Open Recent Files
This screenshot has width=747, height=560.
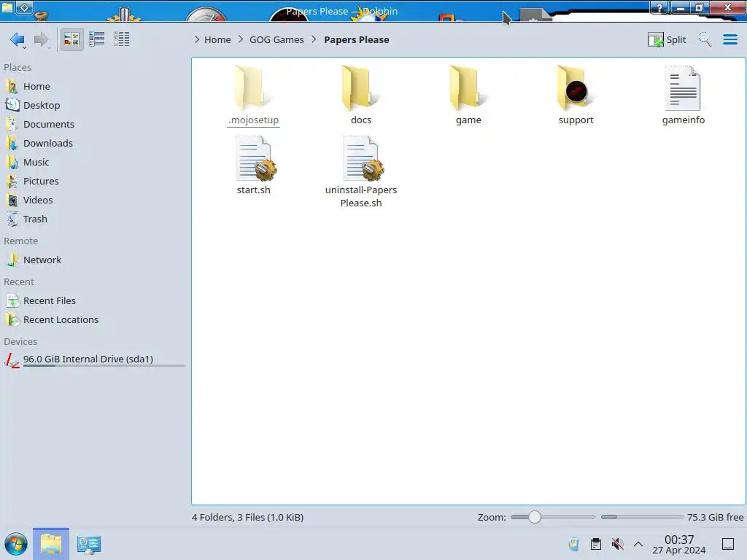coord(49,301)
